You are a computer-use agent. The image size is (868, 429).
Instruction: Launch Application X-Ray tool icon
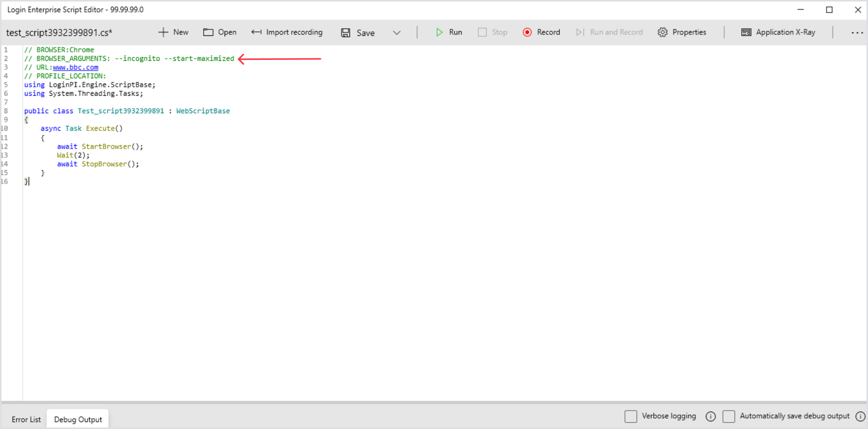(x=746, y=32)
